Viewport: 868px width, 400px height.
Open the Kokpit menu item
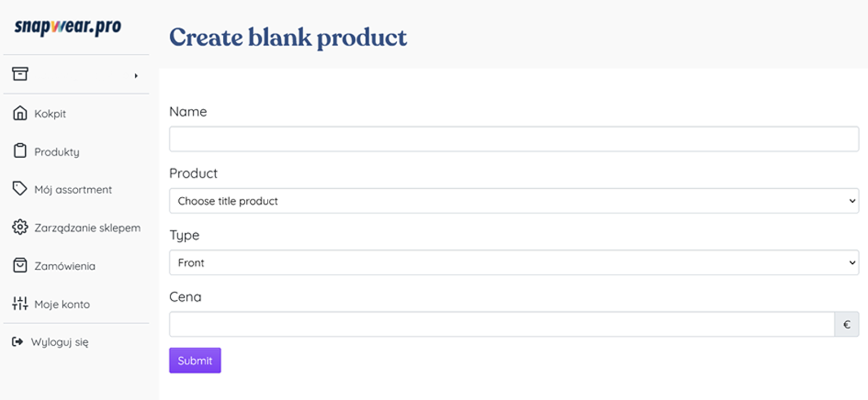[50, 114]
